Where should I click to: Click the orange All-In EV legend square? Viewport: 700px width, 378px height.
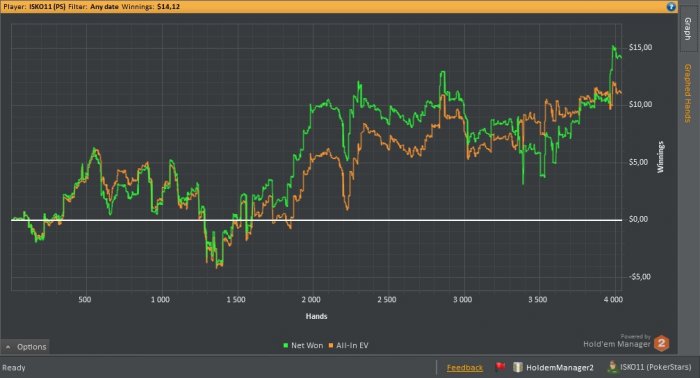(x=331, y=345)
